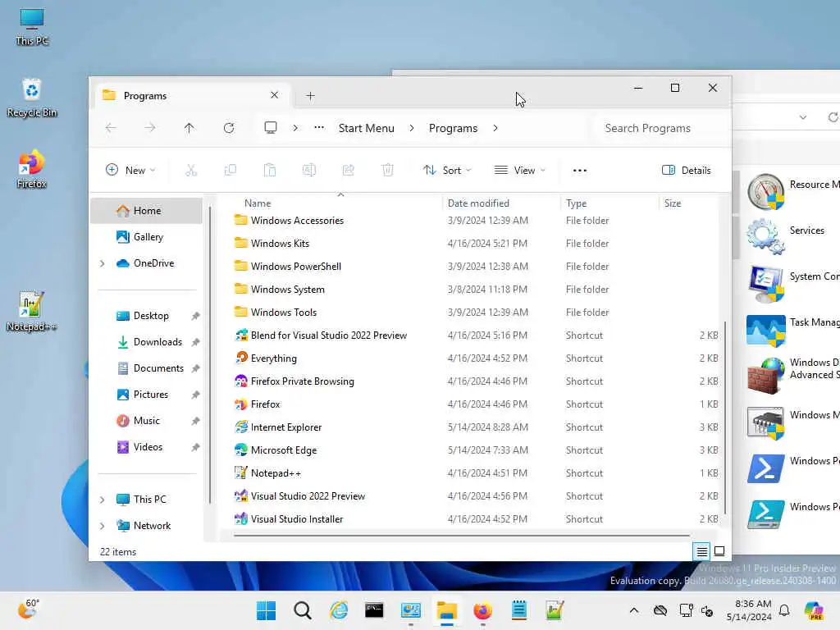Click the Copy icon in toolbar

pos(231,171)
